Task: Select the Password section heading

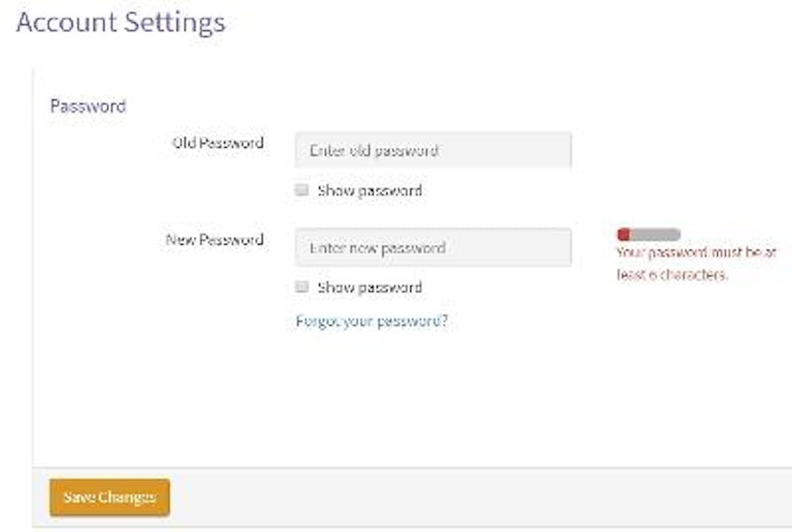Action: pos(87,106)
